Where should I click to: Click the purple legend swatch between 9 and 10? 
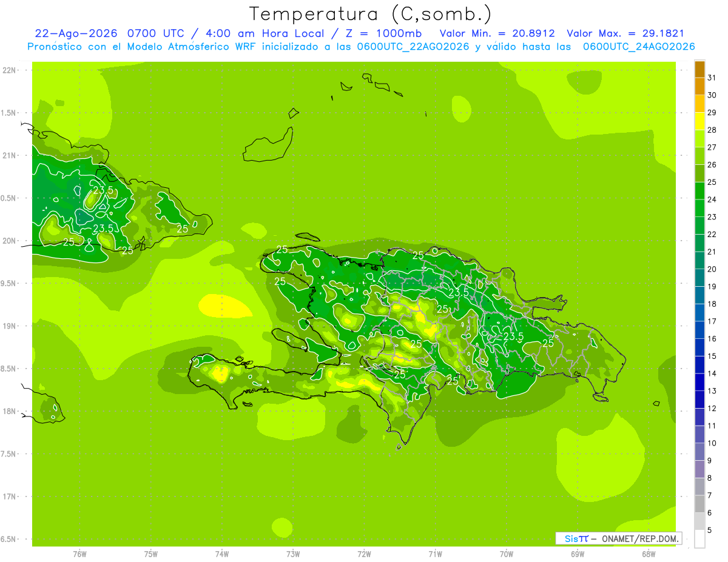699,452
